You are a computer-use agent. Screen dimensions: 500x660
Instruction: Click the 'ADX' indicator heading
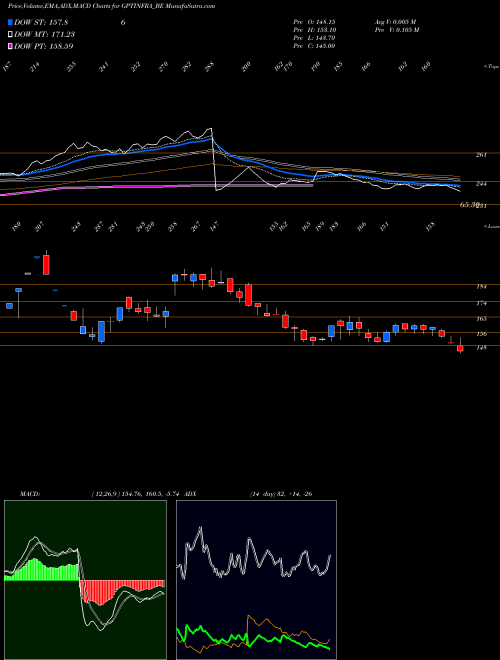click(191, 494)
